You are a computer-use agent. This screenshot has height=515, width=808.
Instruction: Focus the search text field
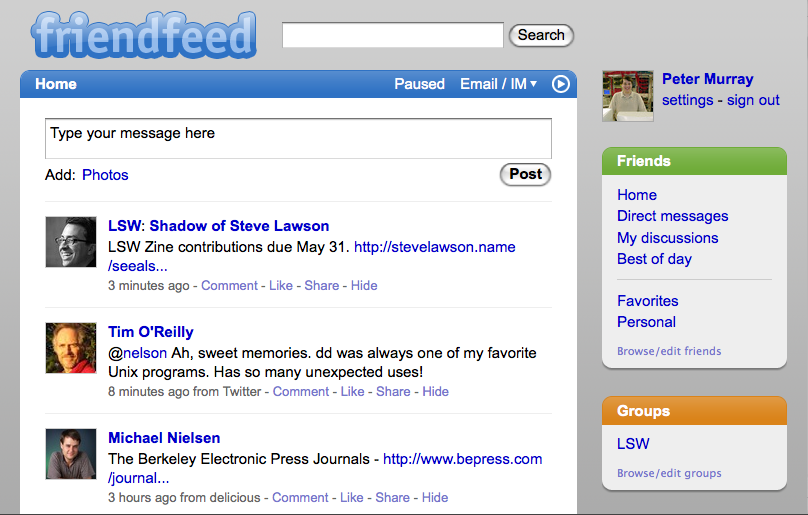[393, 35]
